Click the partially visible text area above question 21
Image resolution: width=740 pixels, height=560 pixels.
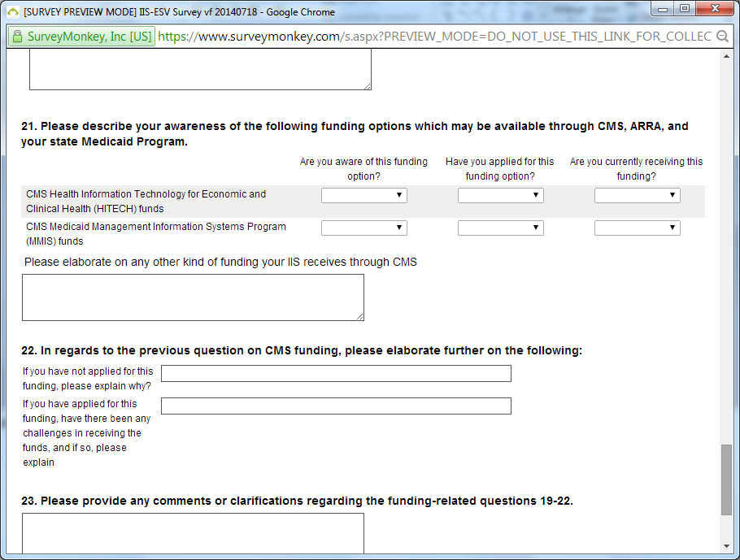click(200, 69)
